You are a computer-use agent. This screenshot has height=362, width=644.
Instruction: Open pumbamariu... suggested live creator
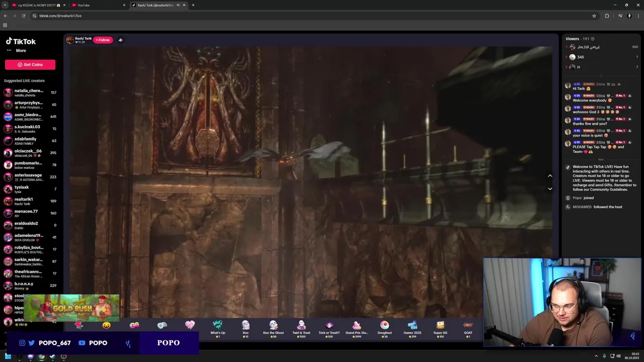[x=30, y=165]
